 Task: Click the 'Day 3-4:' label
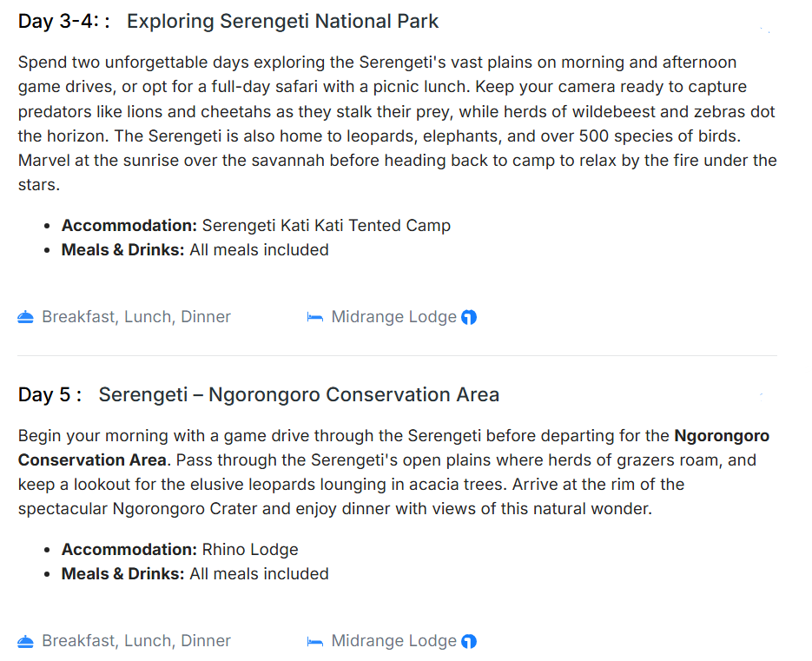(59, 22)
